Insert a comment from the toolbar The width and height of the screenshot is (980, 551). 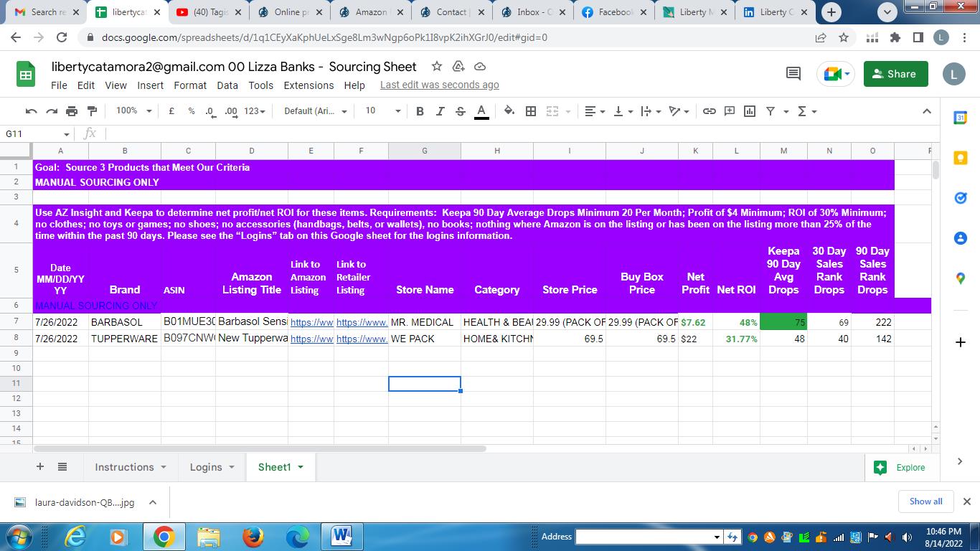730,111
